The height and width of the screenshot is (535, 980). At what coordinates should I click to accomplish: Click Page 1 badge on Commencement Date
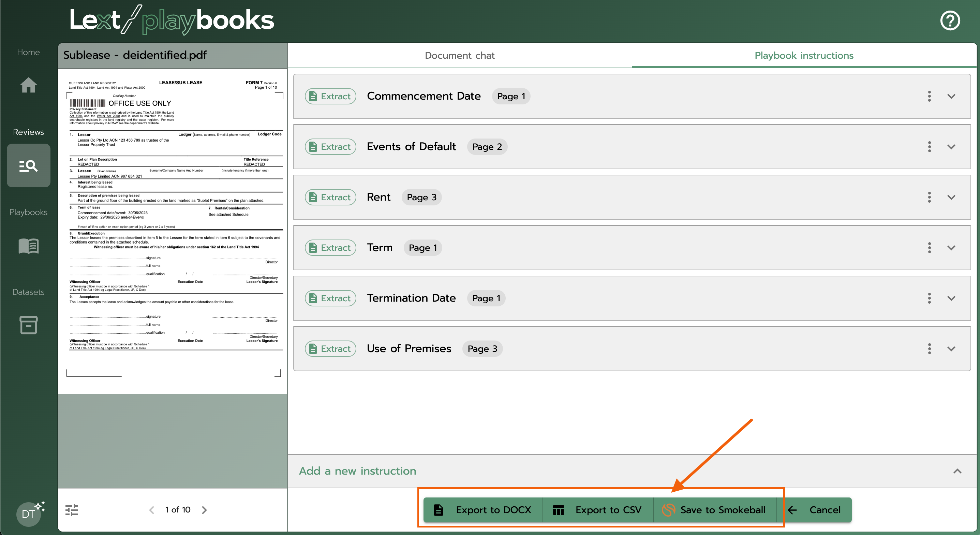click(x=511, y=96)
